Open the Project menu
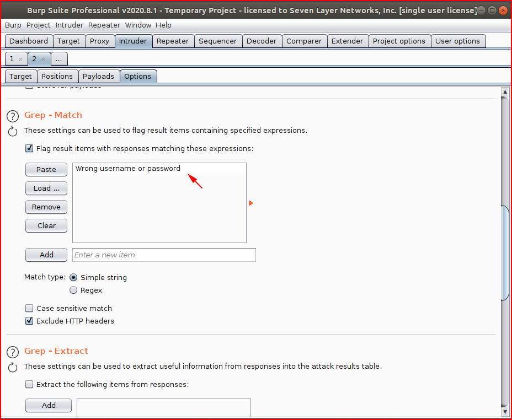This screenshot has height=420, width=512. coord(39,25)
